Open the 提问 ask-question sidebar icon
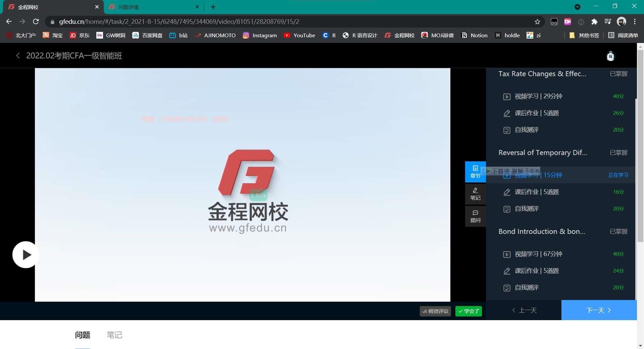This screenshot has width=644, height=349. (x=475, y=216)
